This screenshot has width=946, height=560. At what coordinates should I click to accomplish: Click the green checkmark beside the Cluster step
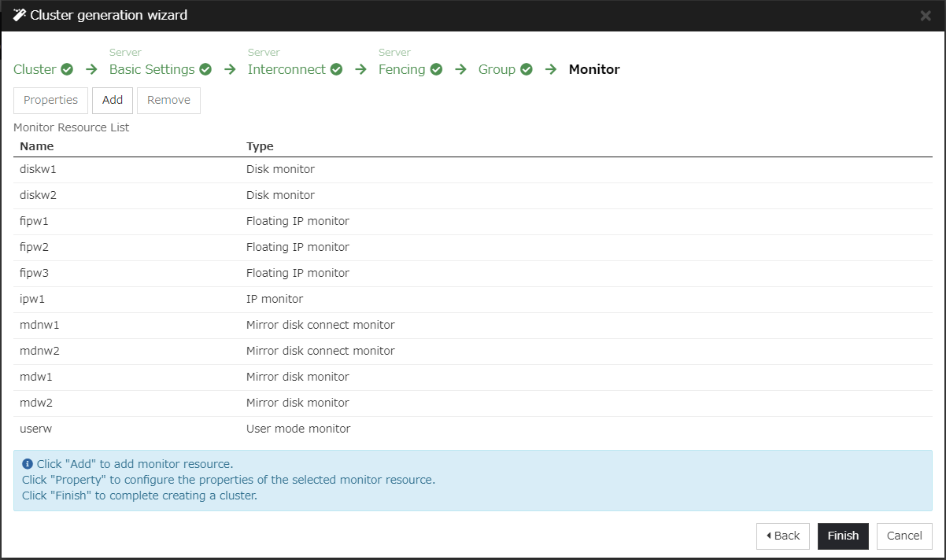coord(67,69)
